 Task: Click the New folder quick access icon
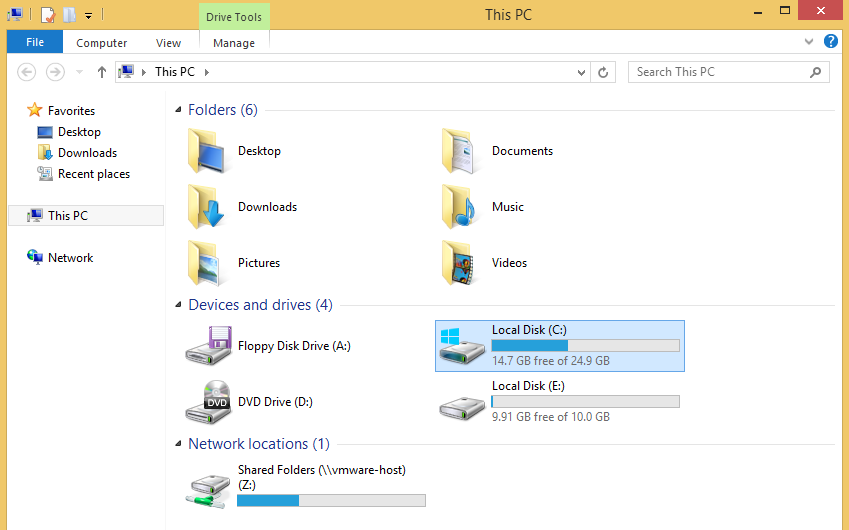pos(69,15)
